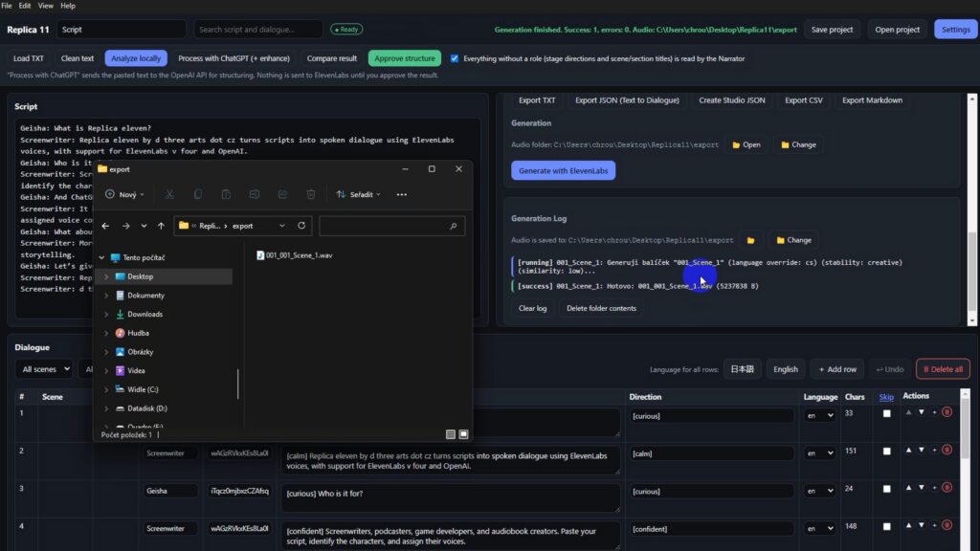
Task: Check Skip for row 4
Action: [886, 527]
